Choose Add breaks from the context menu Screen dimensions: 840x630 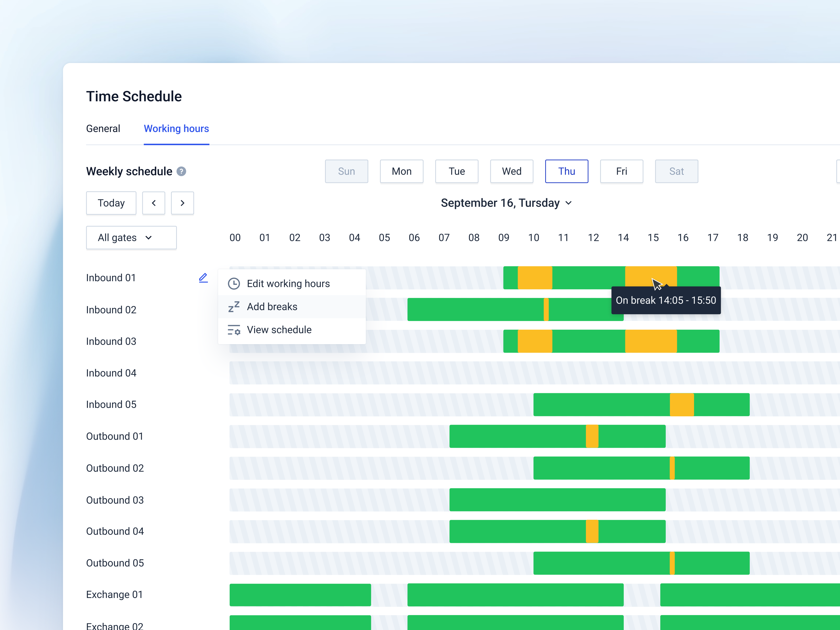[x=272, y=307]
